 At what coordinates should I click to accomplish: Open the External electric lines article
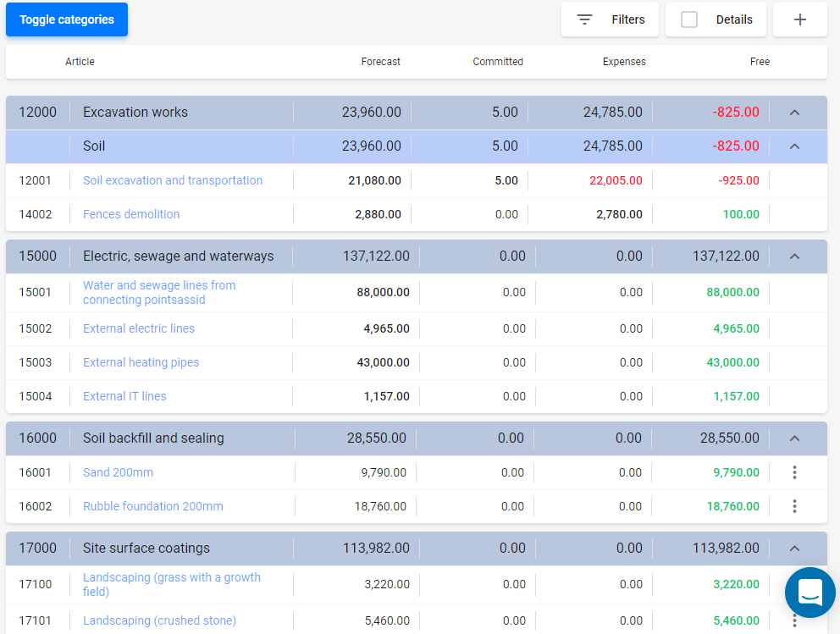139,328
